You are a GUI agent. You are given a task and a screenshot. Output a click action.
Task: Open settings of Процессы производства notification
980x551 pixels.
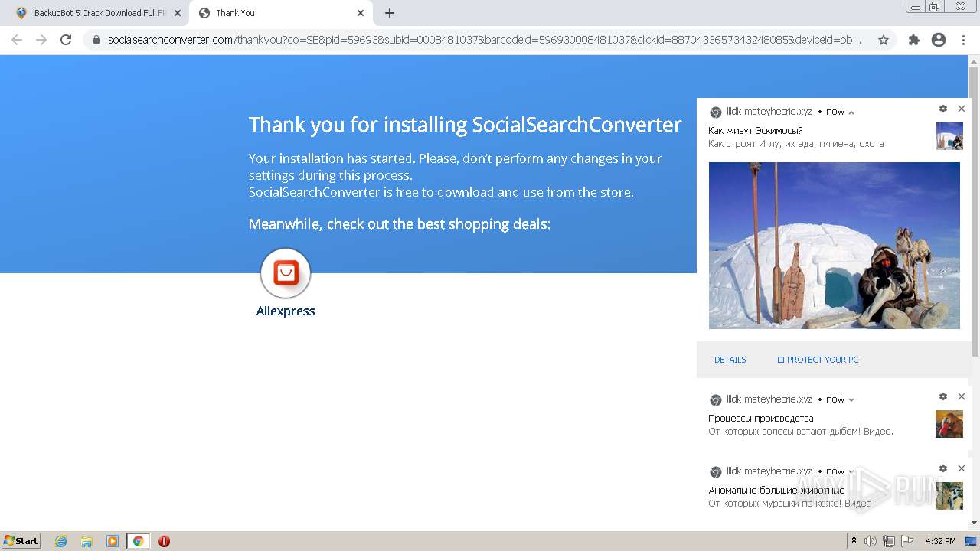[x=943, y=396]
